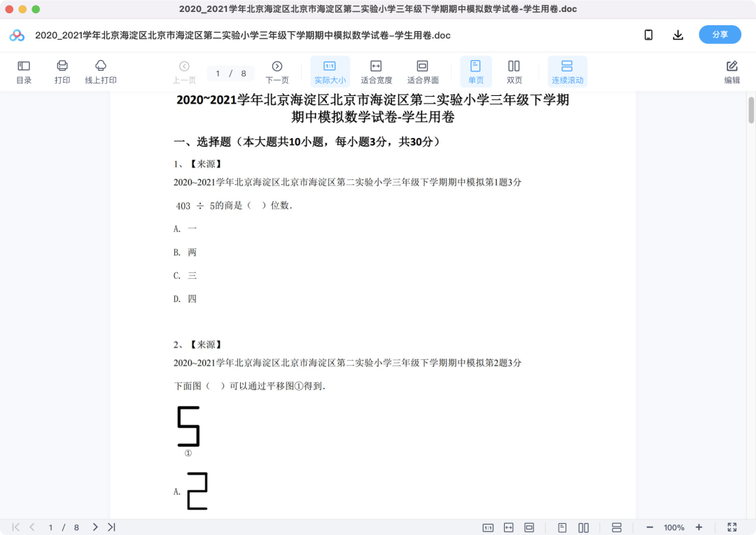Click question 1 text 403 ÷ 5的商是

[x=233, y=205]
